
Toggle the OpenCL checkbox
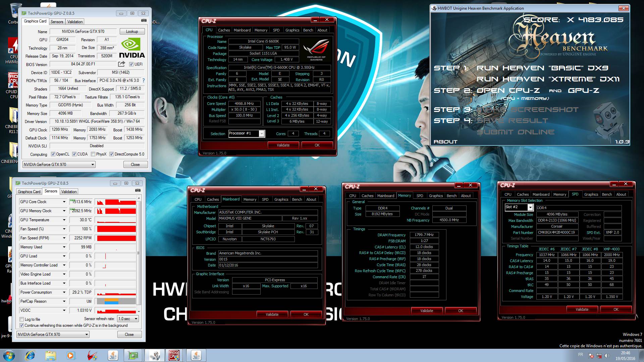[53, 154]
